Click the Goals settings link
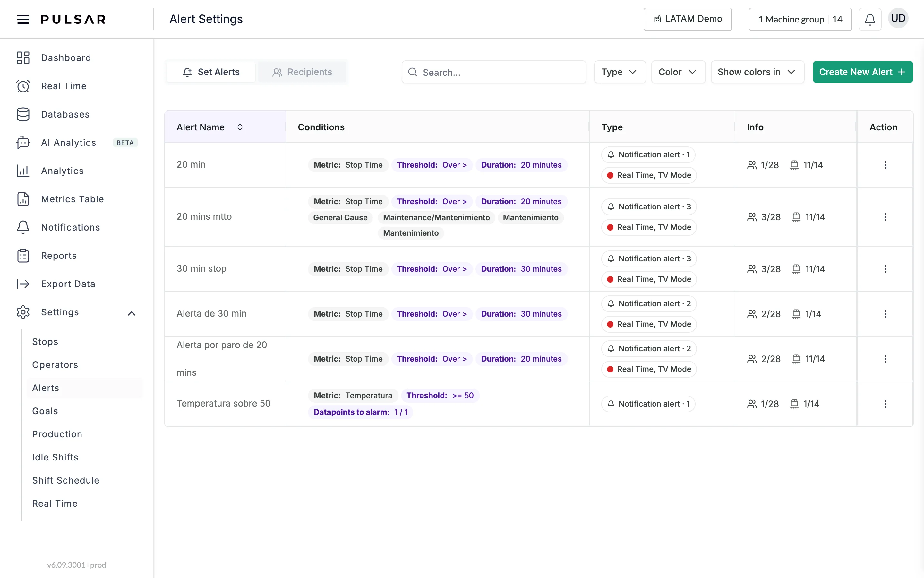Screen dimensions: 924x578 pos(45,411)
